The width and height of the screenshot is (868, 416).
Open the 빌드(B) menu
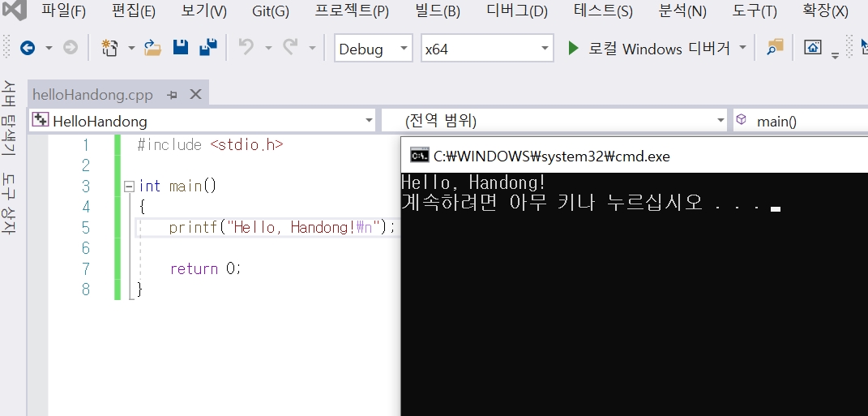pyautogui.click(x=437, y=11)
